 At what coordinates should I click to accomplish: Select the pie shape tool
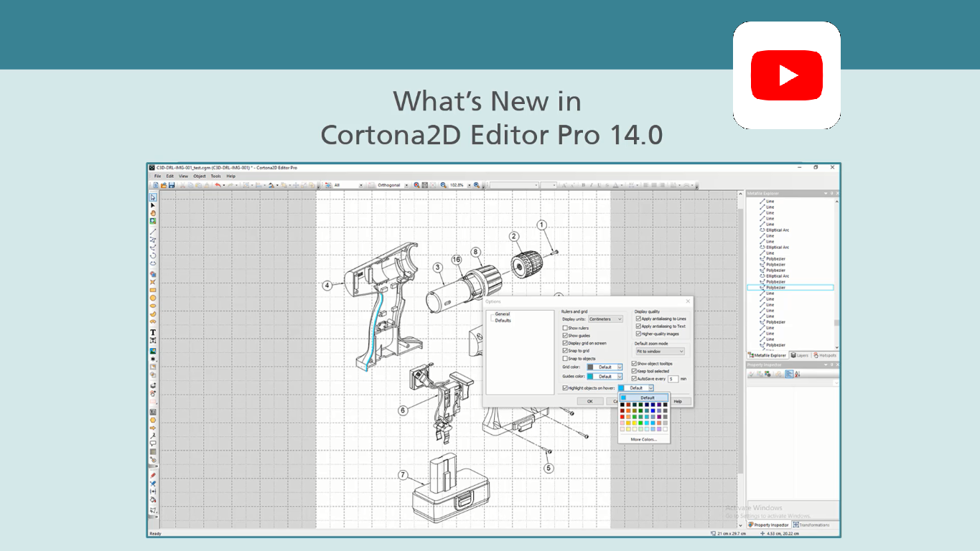point(153,314)
